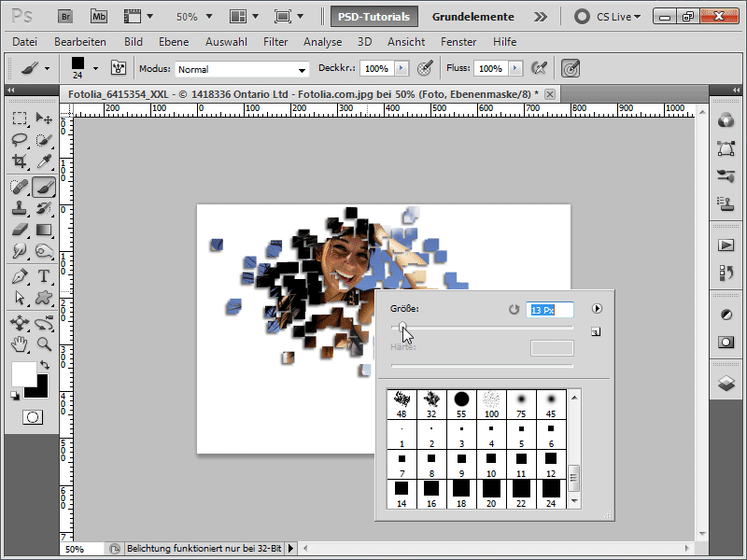Select the History Brush tool
Screen dimensions: 747x560
(44, 208)
